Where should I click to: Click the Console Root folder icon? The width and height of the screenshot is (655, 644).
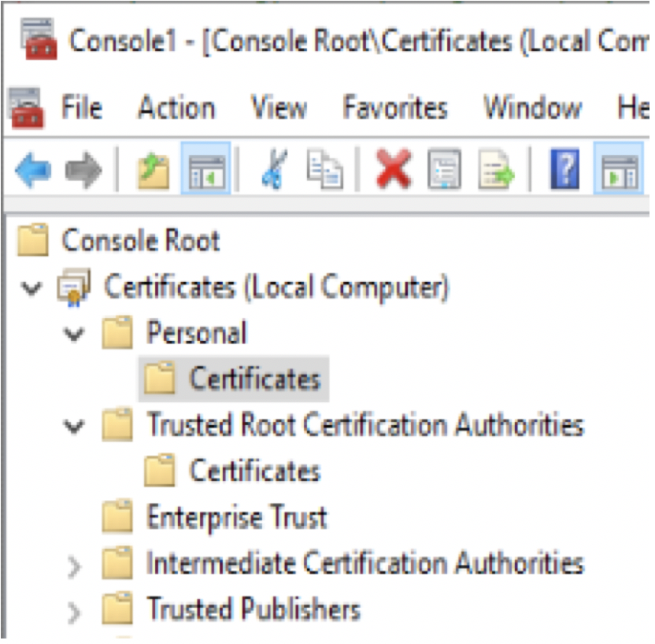click(33, 239)
